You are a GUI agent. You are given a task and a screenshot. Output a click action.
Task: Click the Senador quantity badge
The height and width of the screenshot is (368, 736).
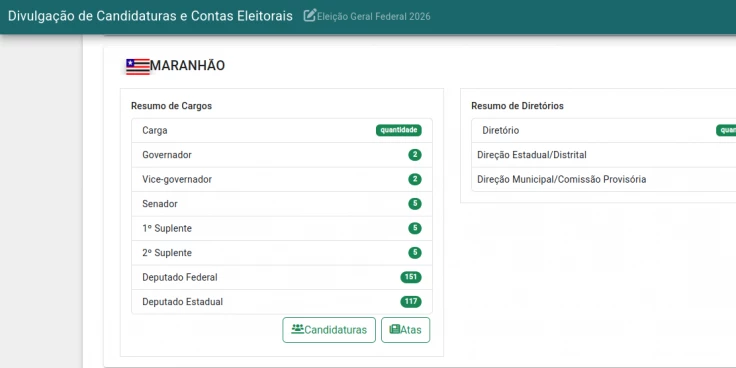[x=414, y=204]
